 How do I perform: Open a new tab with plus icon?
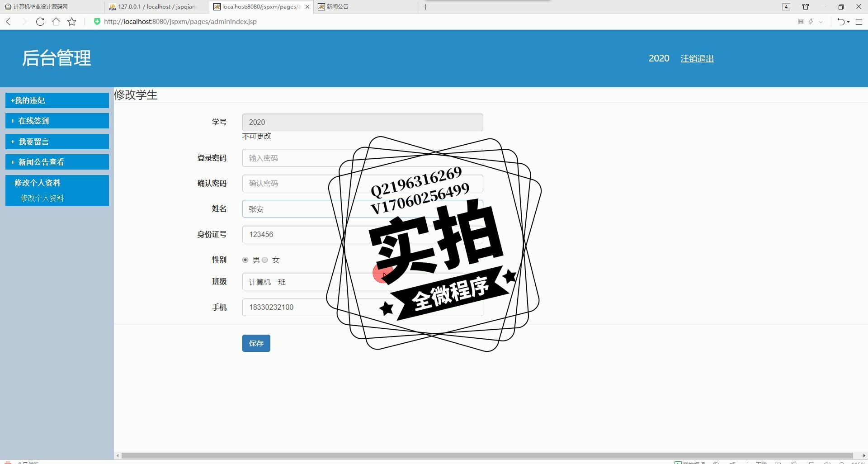[x=425, y=7]
